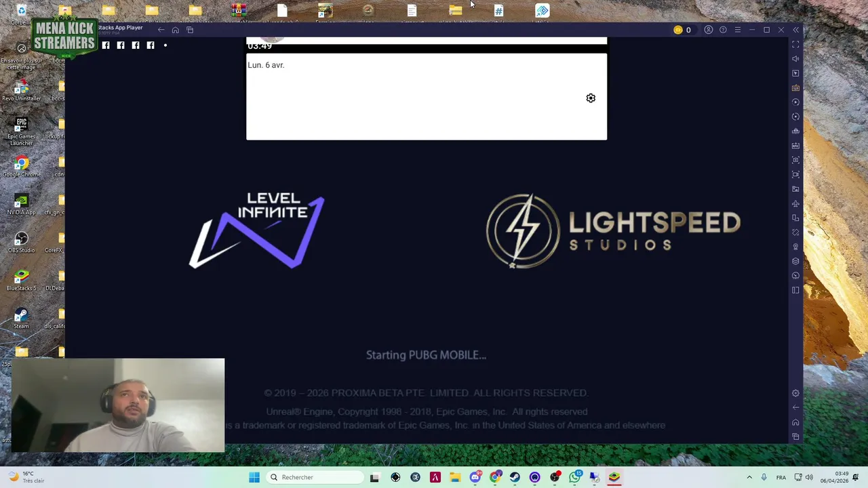868x488 pixels.
Task: Toggle BlueStacks fullscreen mode icon
Action: pos(795,44)
